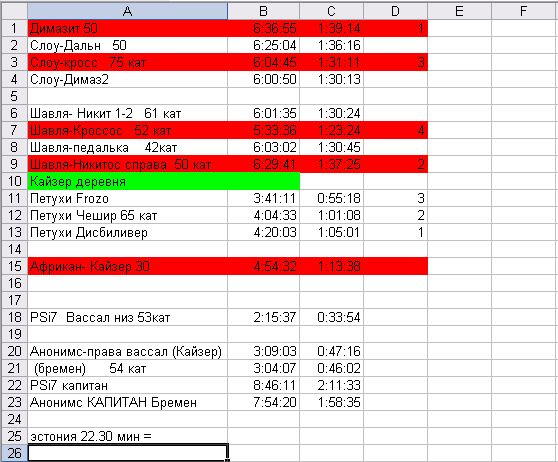Screen dimensions: 558x462
Task: Click time value 0:46:02
Action: (x=339, y=368)
